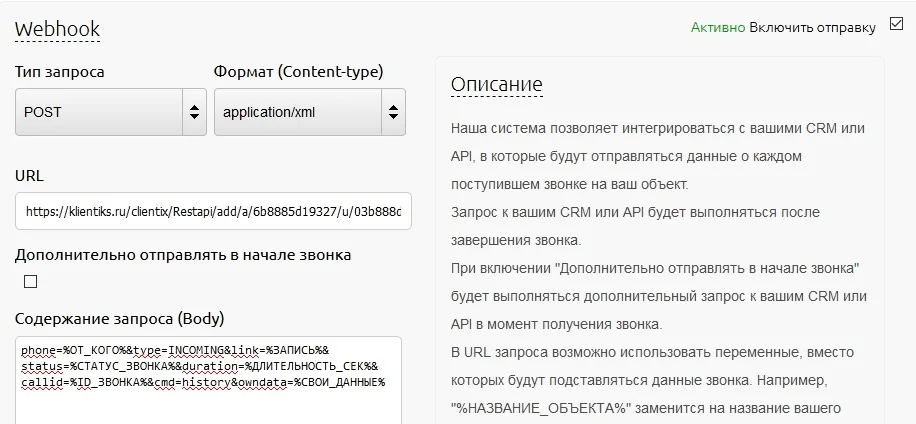This screenshot has width=916, height=424.
Task: Click the URL input field
Action: click(213, 211)
